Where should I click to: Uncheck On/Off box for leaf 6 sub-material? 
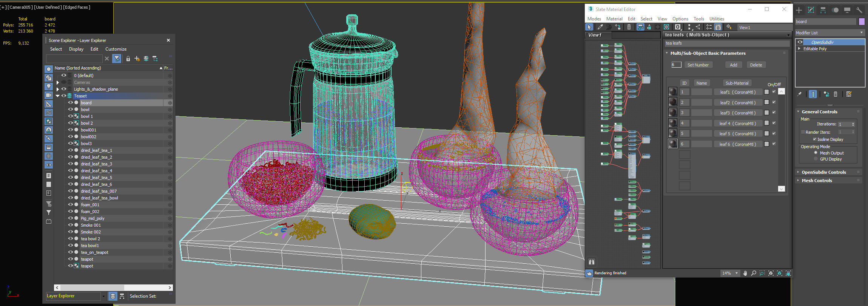pyautogui.click(x=774, y=144)
